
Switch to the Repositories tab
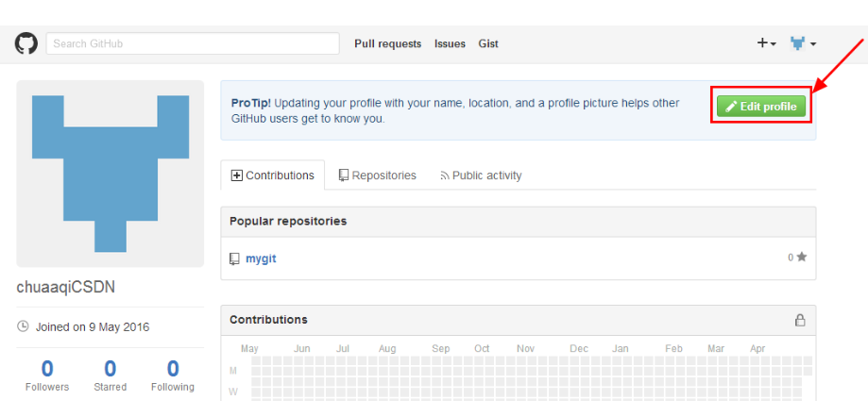click(378, 175)
